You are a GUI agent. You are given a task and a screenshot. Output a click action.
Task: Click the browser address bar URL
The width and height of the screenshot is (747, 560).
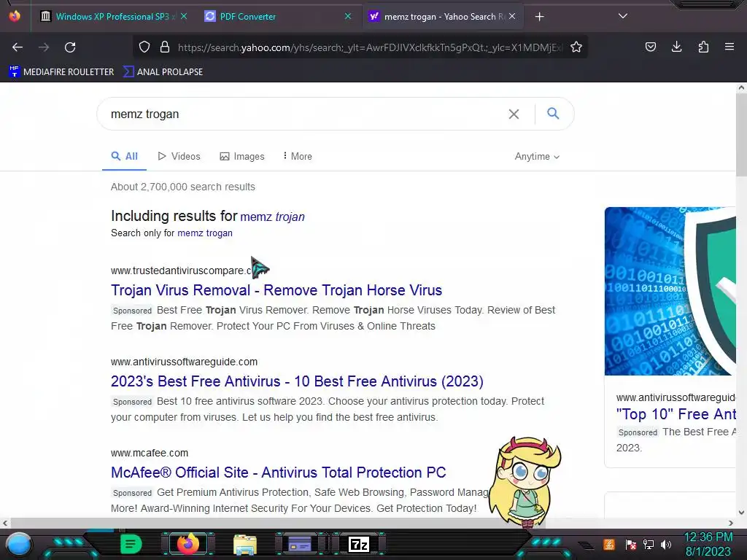tap(370, 47)
